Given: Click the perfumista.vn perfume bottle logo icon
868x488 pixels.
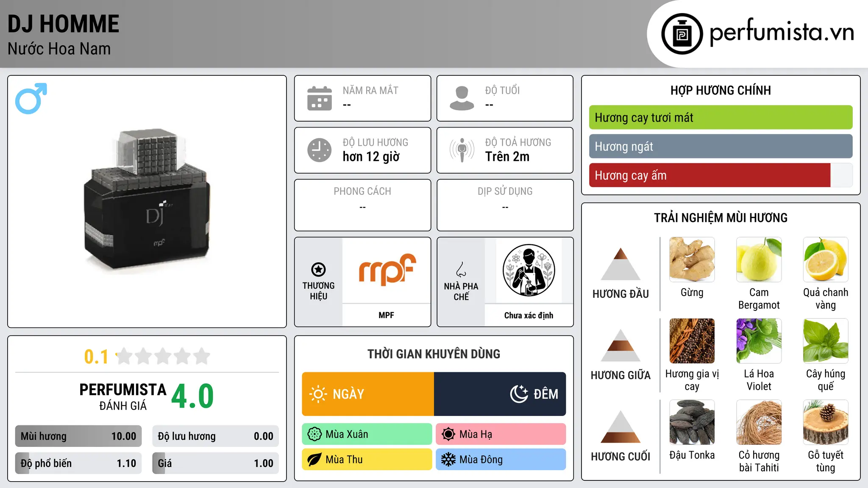Looking at the screenshot, I should 682,34.
